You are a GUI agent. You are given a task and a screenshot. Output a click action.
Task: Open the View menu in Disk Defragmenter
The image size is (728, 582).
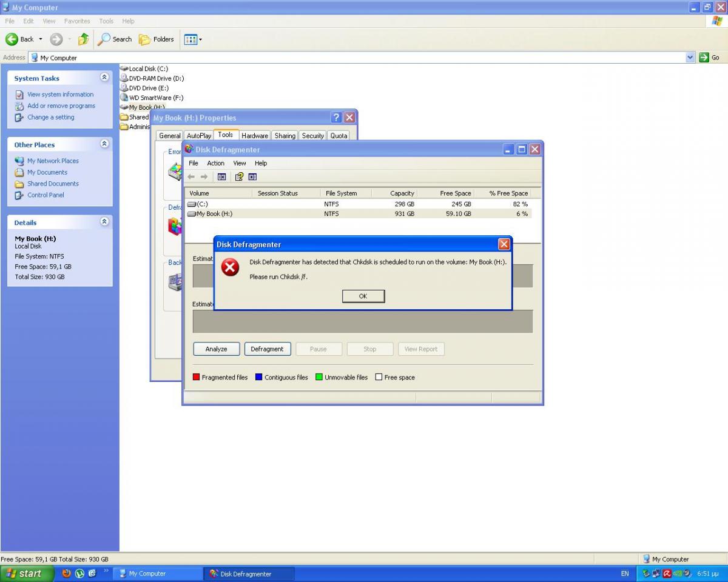tap(240, 163)
